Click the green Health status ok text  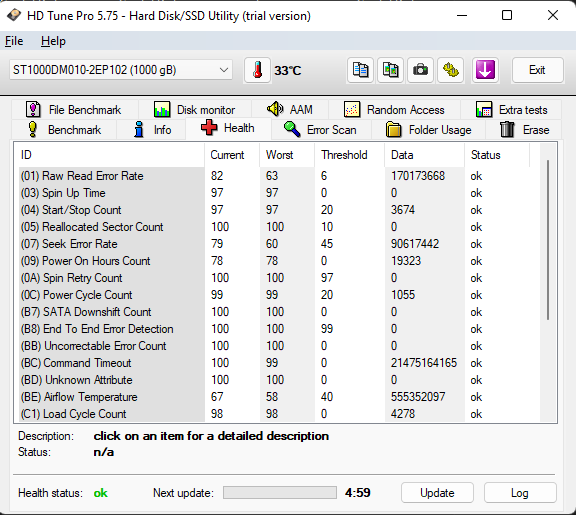coord(101,493)
